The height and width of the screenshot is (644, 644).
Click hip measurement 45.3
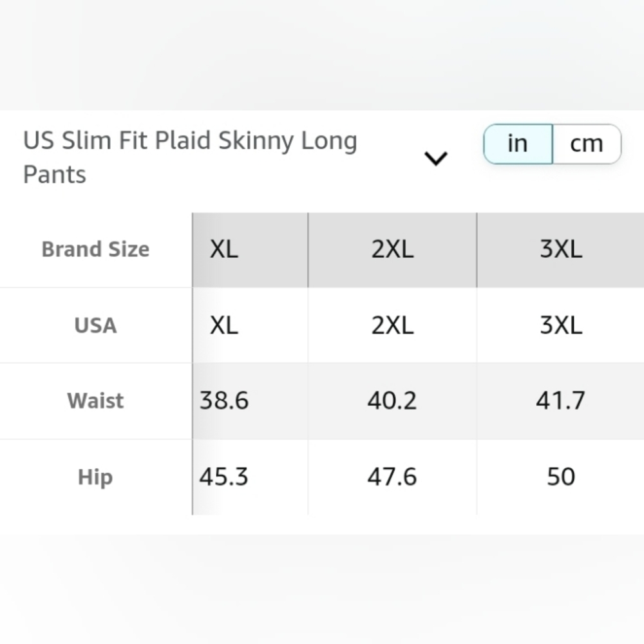point(223,477)
